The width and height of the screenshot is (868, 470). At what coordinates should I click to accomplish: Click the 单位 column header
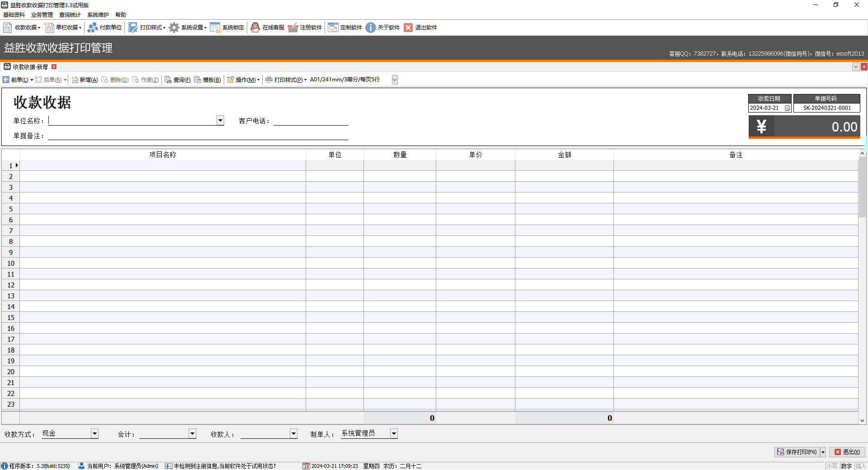[x=335, y=155]
